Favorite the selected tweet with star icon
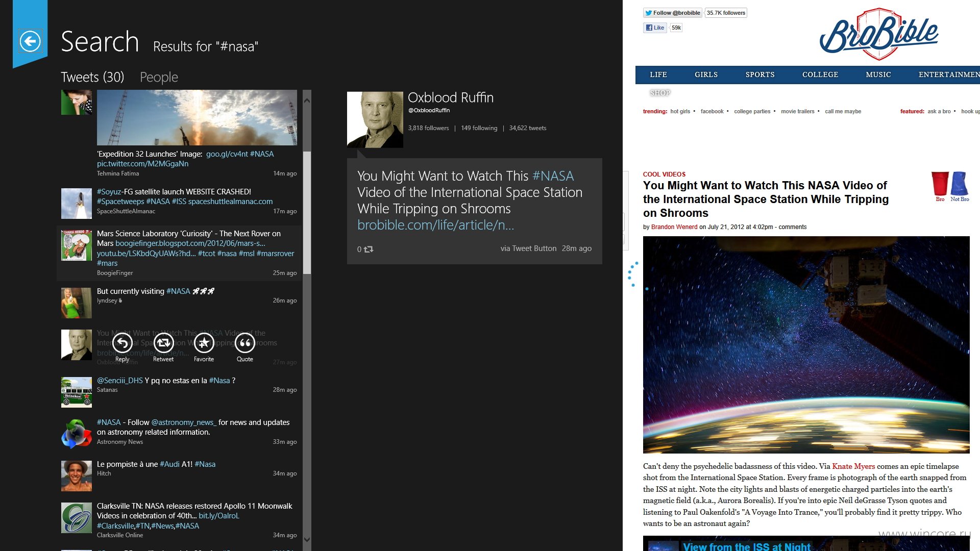Viewport: 980px width, 551px height. coord(204,343)
